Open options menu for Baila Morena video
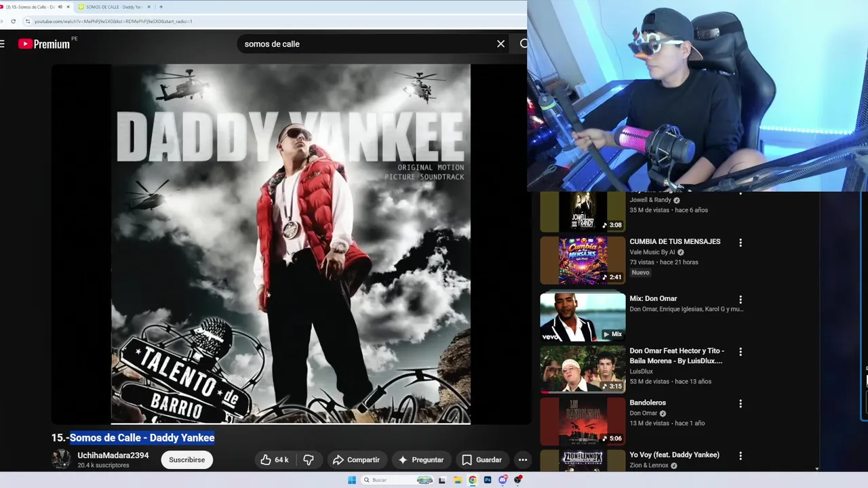The image size is (868, 488). tap(741, 352)
